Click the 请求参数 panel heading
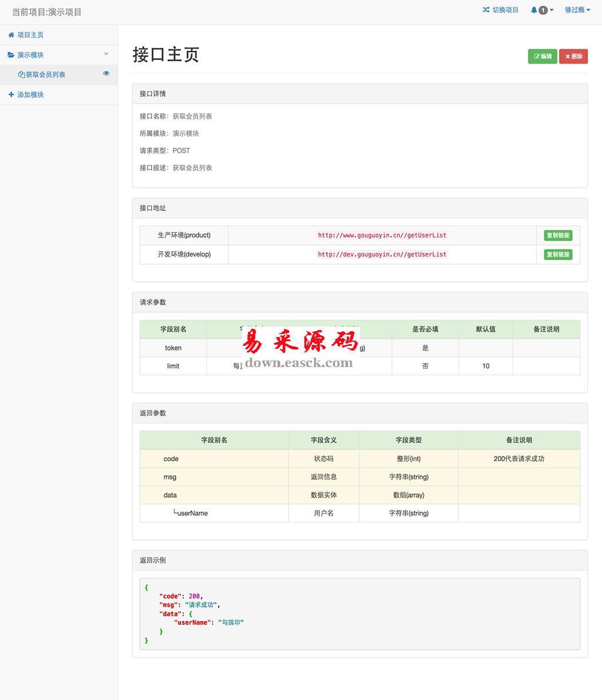602x700 pixels. [360, 302]
